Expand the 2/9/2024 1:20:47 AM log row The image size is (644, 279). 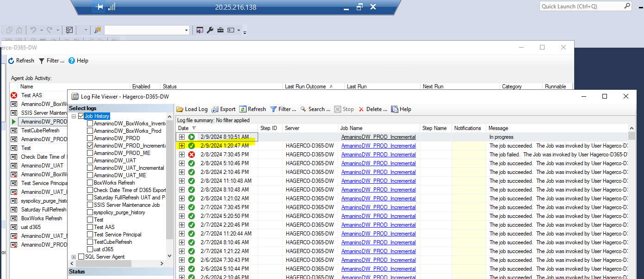tap(182, 146)
